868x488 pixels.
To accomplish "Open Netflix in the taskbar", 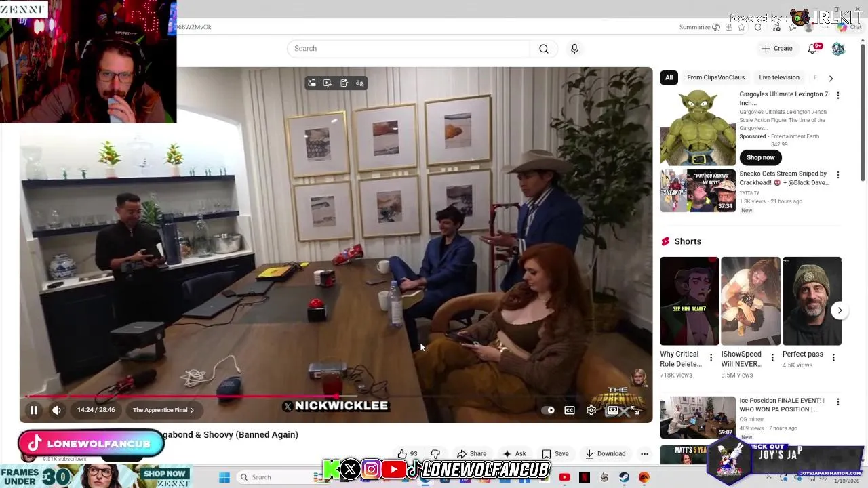I will pyautogui.click(x=585, y=477).
